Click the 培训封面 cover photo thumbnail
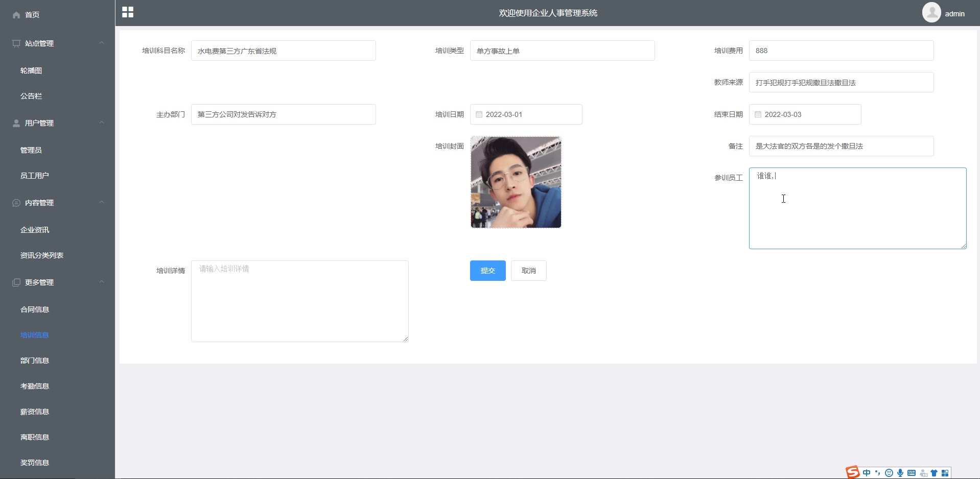Screen dimensions: 980x479 pos(516,182)
